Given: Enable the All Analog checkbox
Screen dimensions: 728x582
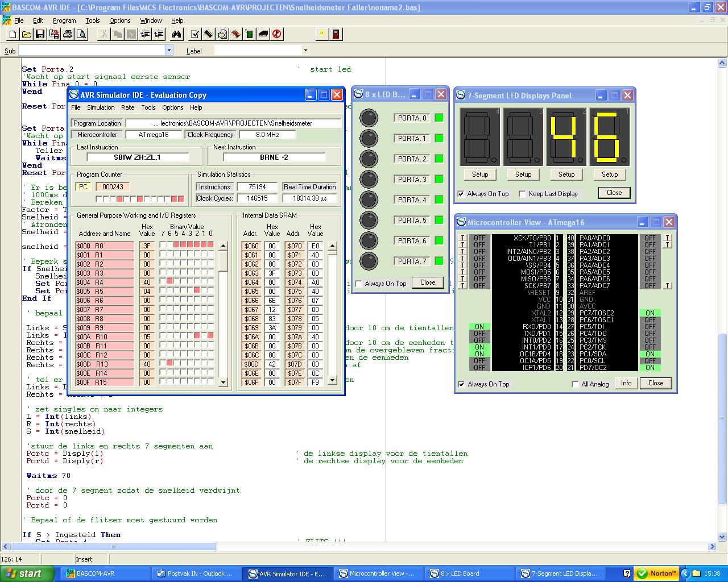Looking at the screenshot, I should tap(576, 385).
